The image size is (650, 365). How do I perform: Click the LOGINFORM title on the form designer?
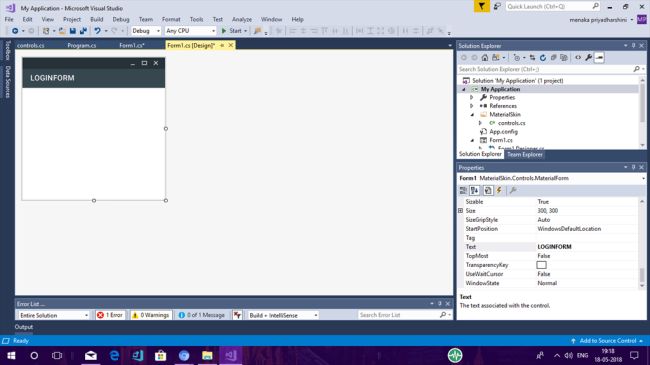(52, 78)
